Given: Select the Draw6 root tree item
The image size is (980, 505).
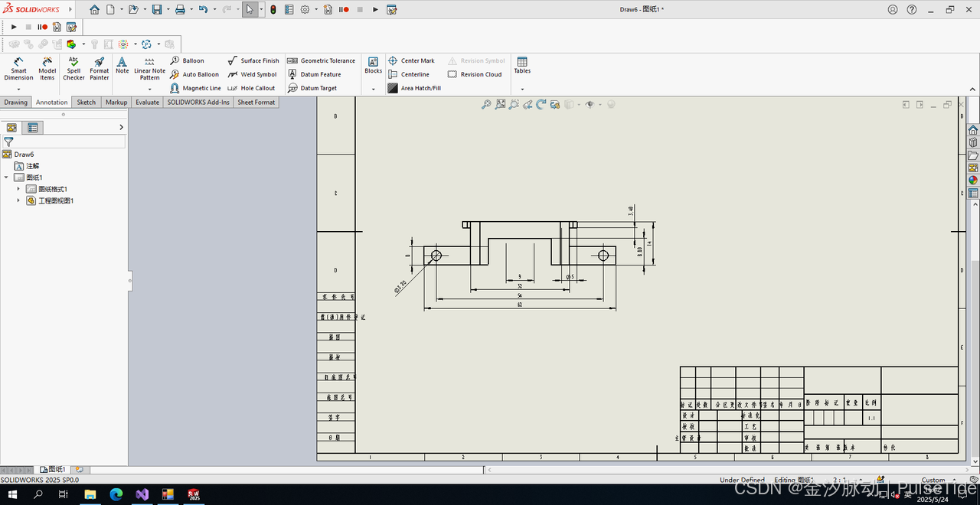Looking at the screenshot, I should [18, 155].
